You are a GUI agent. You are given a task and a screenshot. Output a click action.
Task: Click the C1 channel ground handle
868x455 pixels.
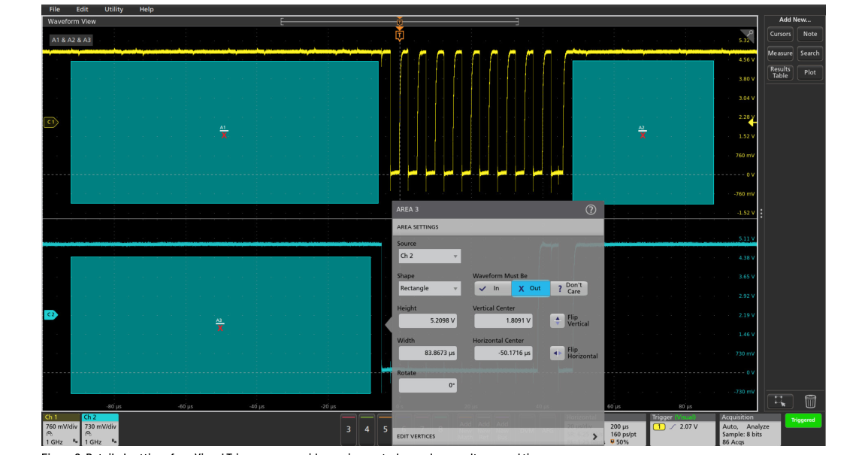[x=50, y=122]
